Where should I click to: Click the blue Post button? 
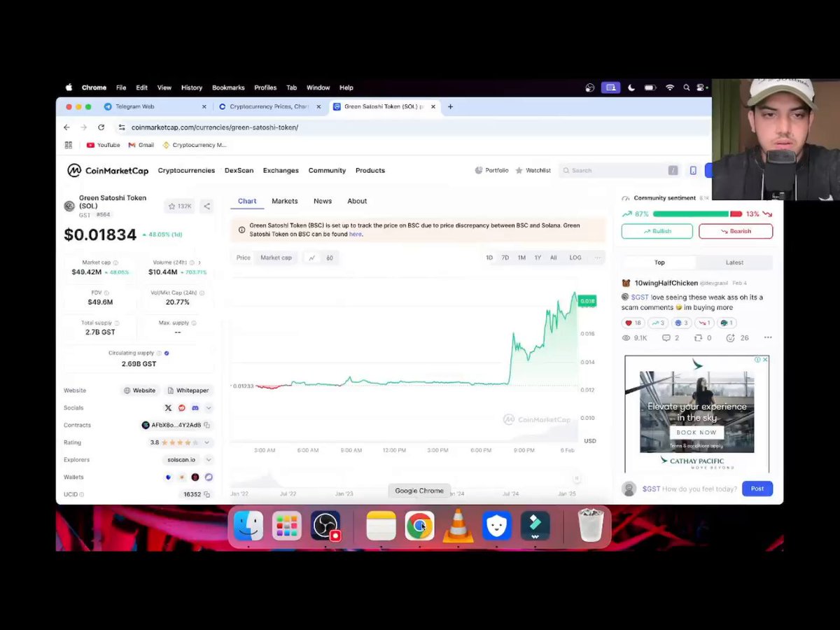coord(757,489)
